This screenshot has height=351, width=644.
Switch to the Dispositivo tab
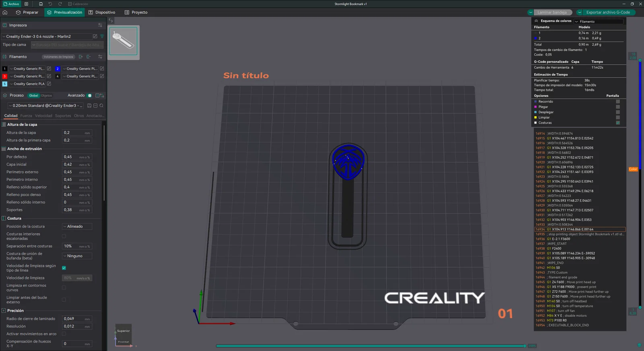pyautogui.click(x=102, y=12)
